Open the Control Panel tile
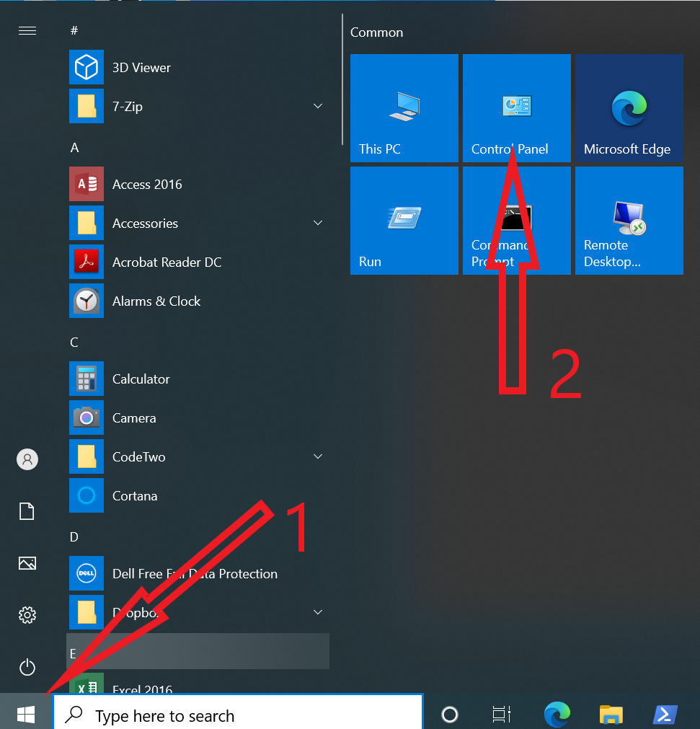This screenshot has height=729, width=700. tap(517, 108)
